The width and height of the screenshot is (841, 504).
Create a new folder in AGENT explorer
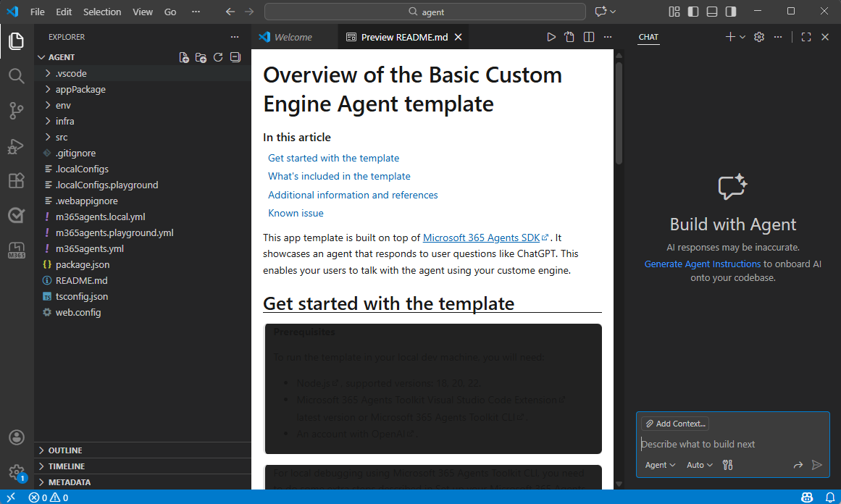pos(201,57)
